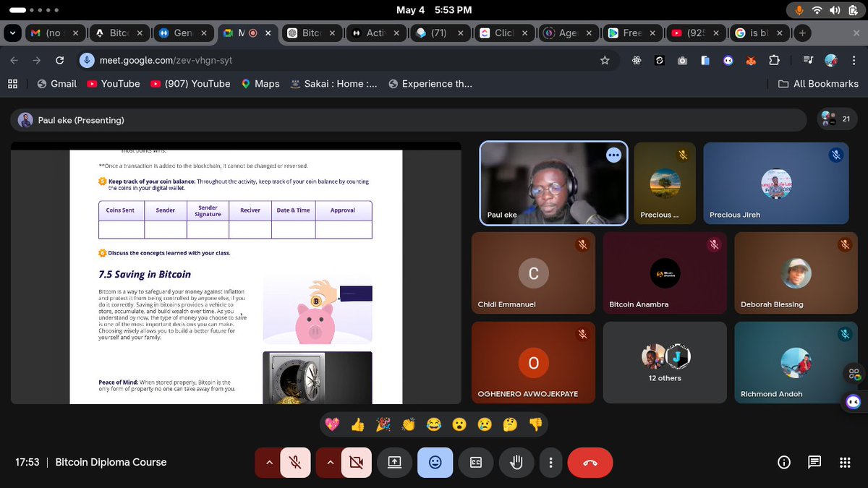Bookmark this page with star icon

point(605,61)
